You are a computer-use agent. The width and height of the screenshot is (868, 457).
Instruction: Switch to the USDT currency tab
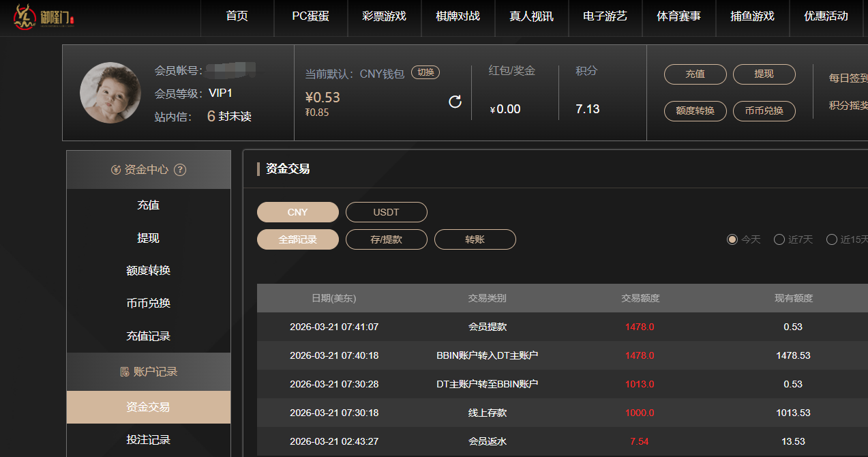pyautogui.click(x=386, y=212)
